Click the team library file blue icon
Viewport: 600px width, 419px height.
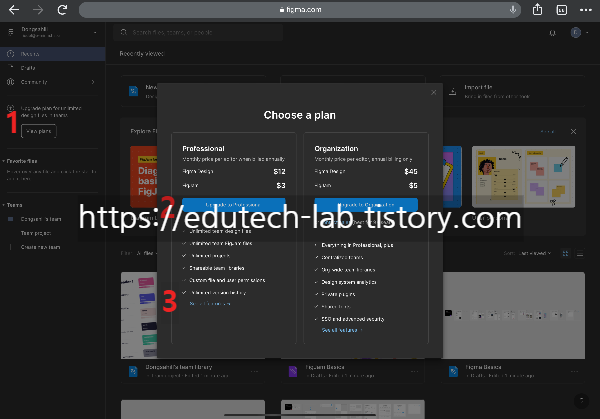[x=133, y=371]
